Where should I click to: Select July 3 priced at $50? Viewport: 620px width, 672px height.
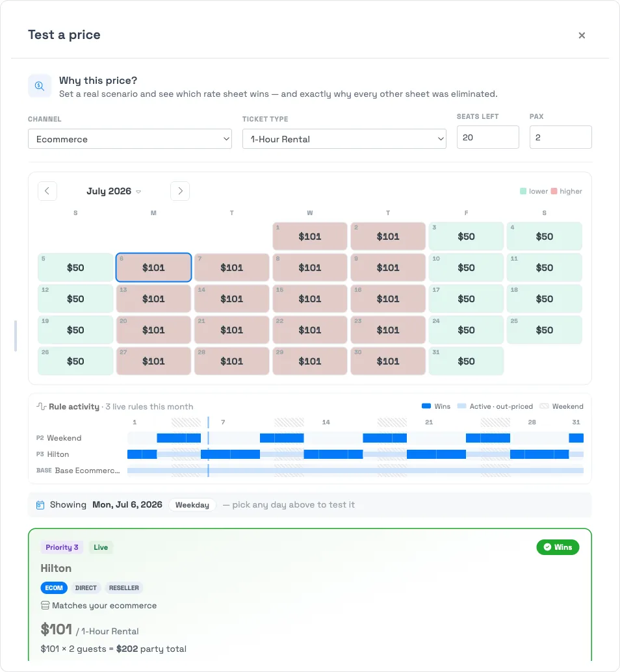466,236
